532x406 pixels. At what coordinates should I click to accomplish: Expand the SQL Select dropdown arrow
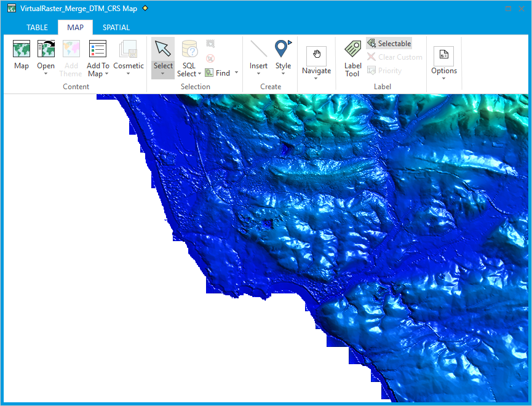[x=199, y=74]
